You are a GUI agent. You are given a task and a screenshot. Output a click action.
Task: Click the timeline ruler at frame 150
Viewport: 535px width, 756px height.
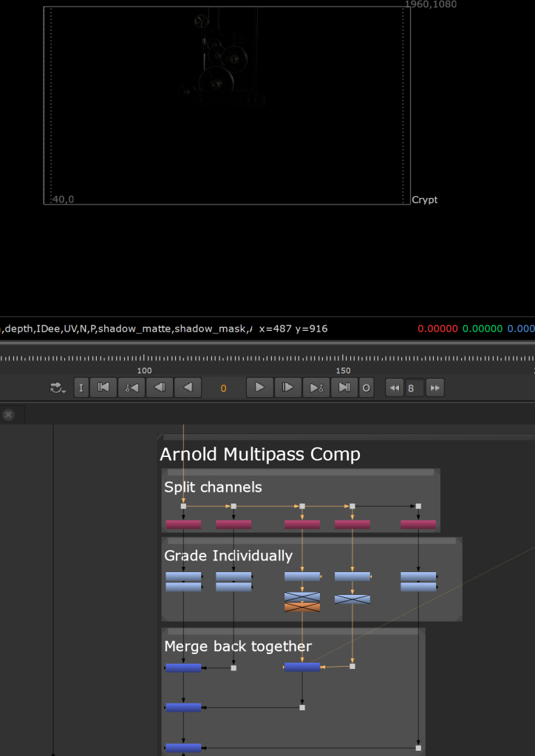(x=343, y=360)
